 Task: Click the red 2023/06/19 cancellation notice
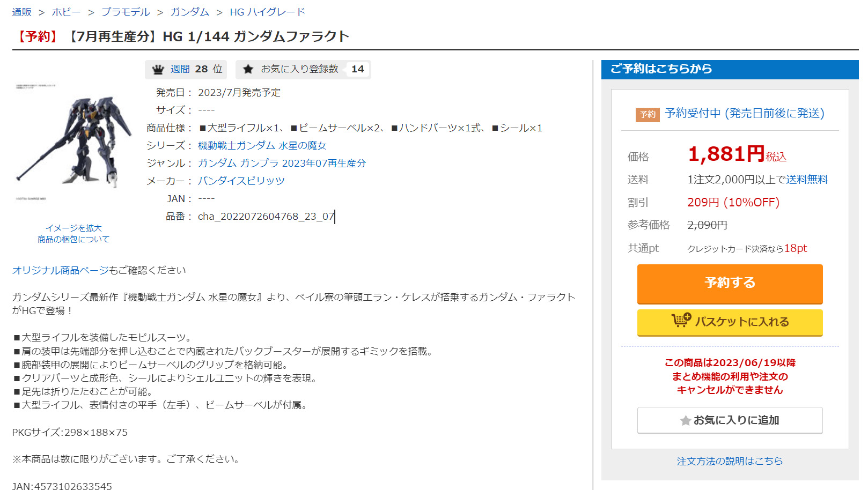click(x=730, y=376)
